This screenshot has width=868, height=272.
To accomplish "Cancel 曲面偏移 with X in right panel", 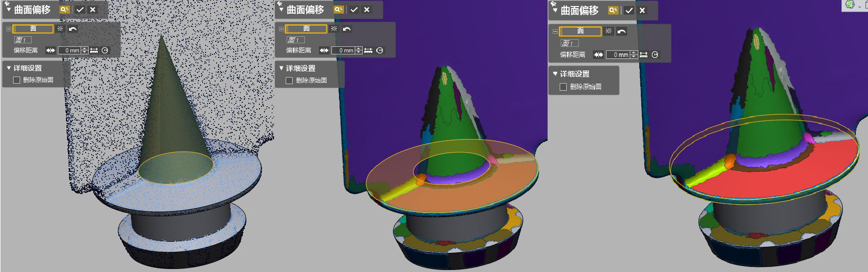I will tap(642, 10).
